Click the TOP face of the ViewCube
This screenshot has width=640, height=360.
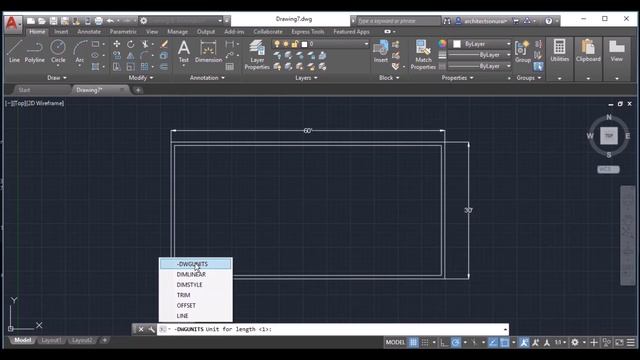pyautogui.click(x=609, y=136)
